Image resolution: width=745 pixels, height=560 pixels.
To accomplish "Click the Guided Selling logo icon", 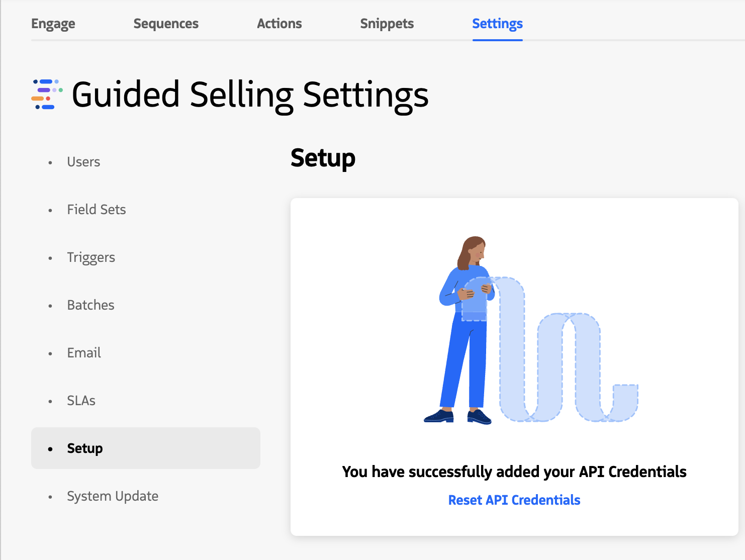I will 45,95.
